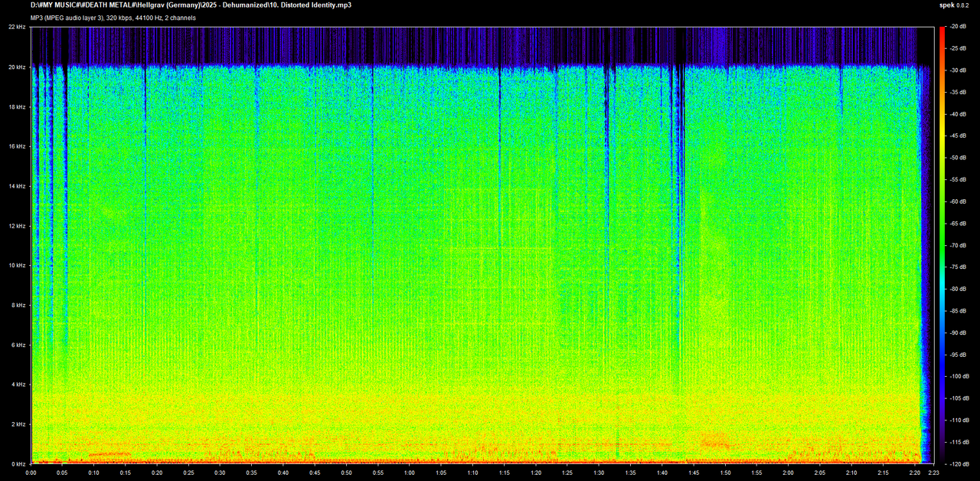Click the 2:20 time axis label
The image size is (980, 481).
point(913,473)
